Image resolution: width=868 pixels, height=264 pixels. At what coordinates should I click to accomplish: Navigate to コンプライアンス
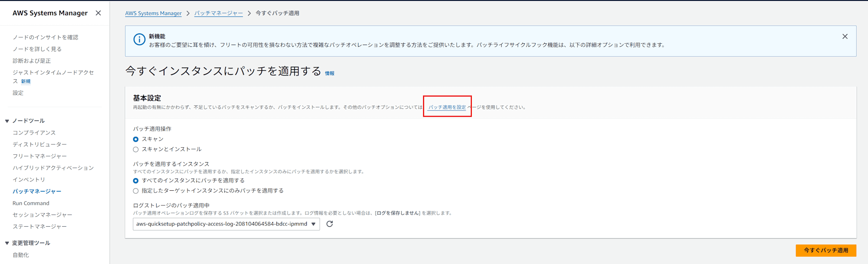[x=34, y=133]
